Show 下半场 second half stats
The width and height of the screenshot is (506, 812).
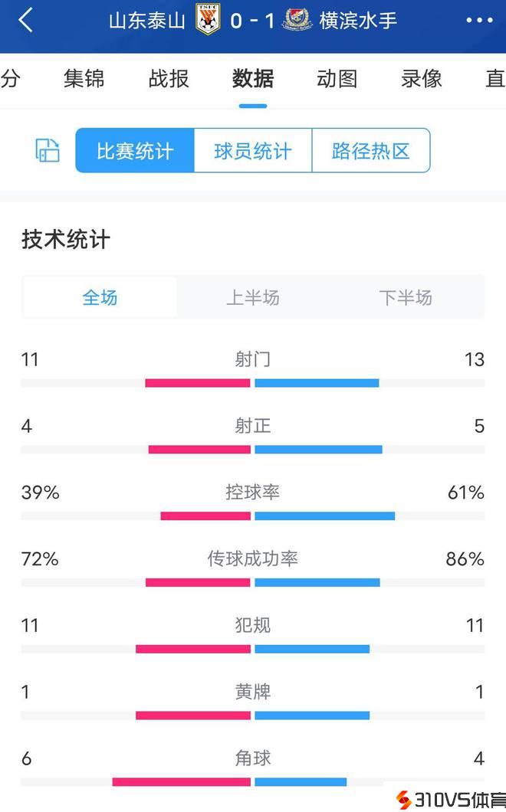coord(406,297)
